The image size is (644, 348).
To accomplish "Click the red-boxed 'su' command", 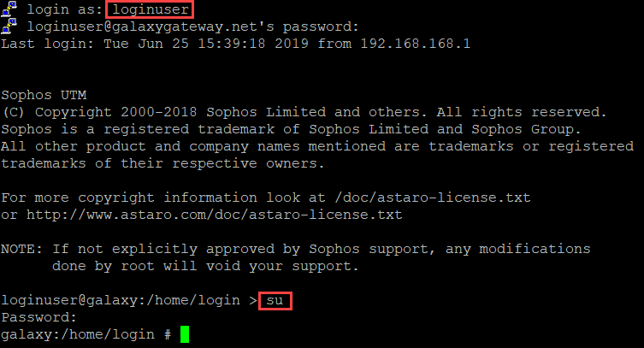I will [275, 301].
